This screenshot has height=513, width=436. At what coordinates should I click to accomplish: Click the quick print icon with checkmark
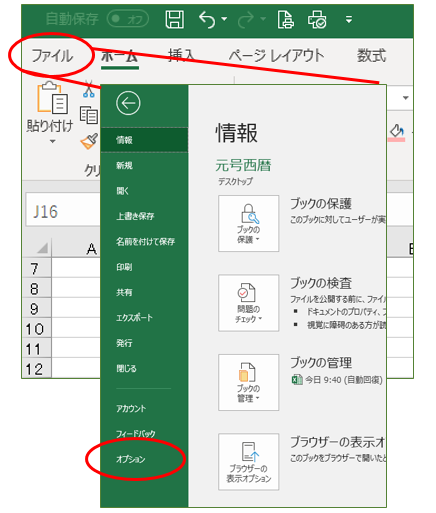tap(317, 19)
